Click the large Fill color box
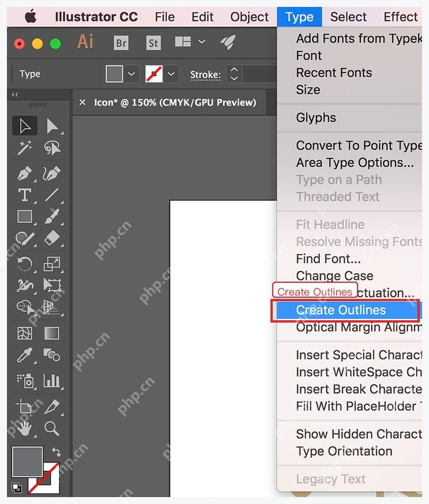429x504 pixels. click(27, 461)
